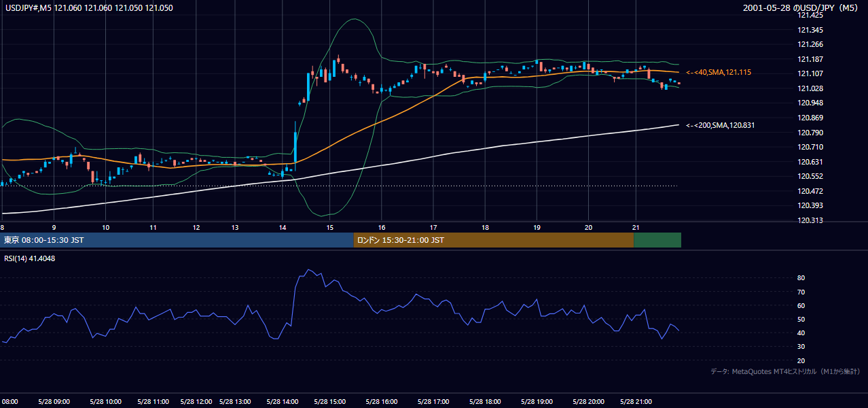Click the 5/28 13:00 time label

coord(236,402)
